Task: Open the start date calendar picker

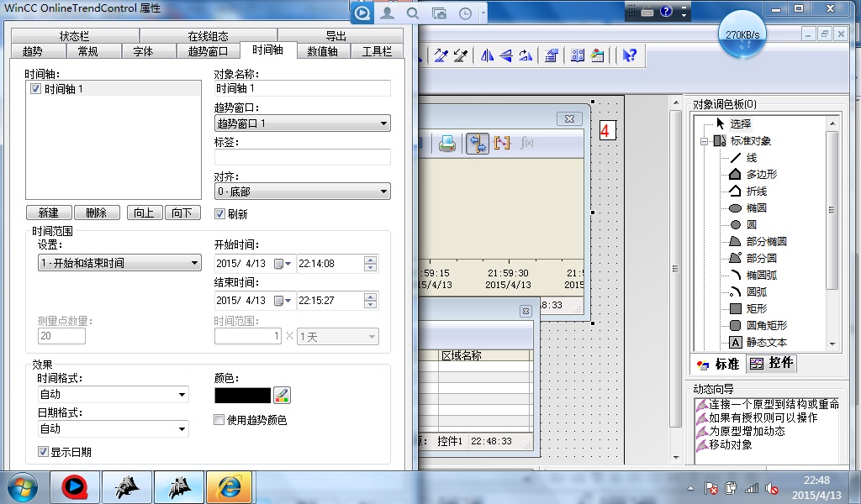Action: (x=283, y=264)
